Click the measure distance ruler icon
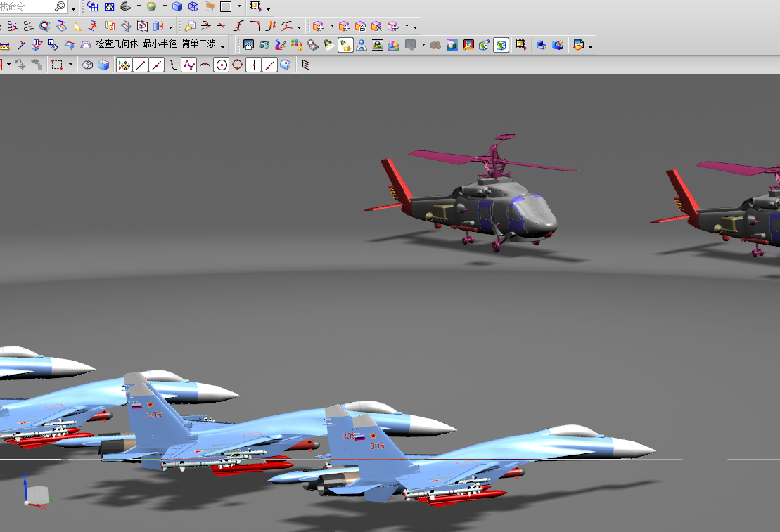The width and height of the screenshot is (780, 532). point(5,46)
